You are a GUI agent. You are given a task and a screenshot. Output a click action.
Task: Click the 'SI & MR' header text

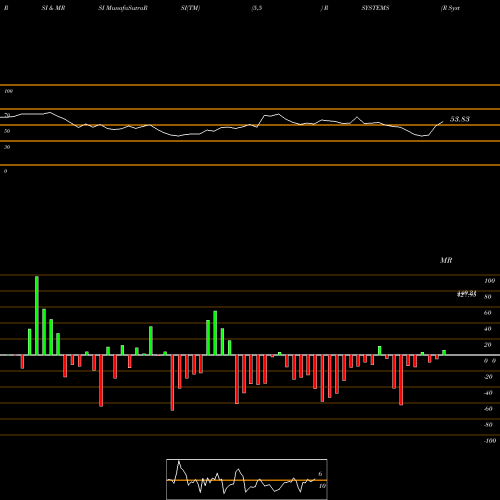click(53, 8)
